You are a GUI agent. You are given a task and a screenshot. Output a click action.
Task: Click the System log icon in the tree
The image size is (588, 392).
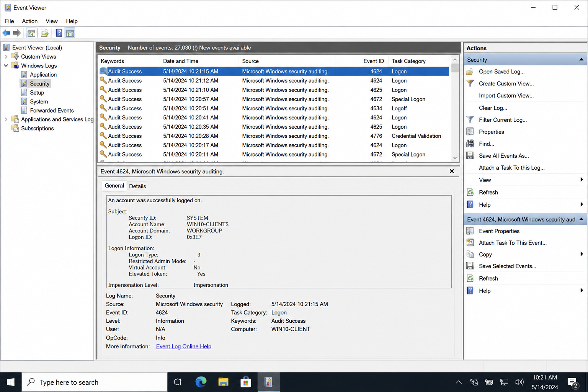[24, 101]
